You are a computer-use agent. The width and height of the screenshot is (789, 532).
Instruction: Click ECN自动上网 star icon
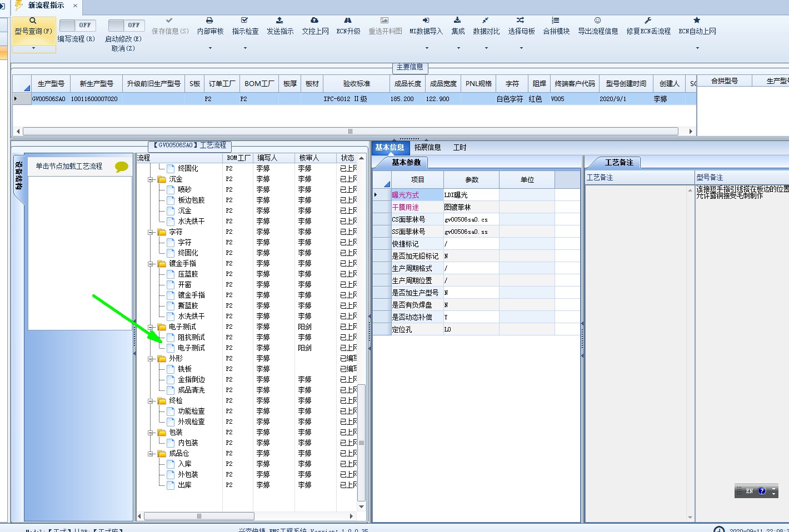pos(697,21)
